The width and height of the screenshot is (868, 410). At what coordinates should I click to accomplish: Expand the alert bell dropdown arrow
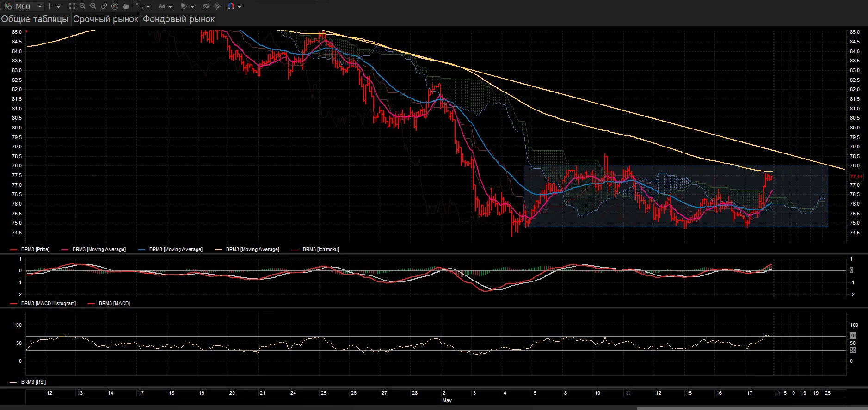[192, 7]
